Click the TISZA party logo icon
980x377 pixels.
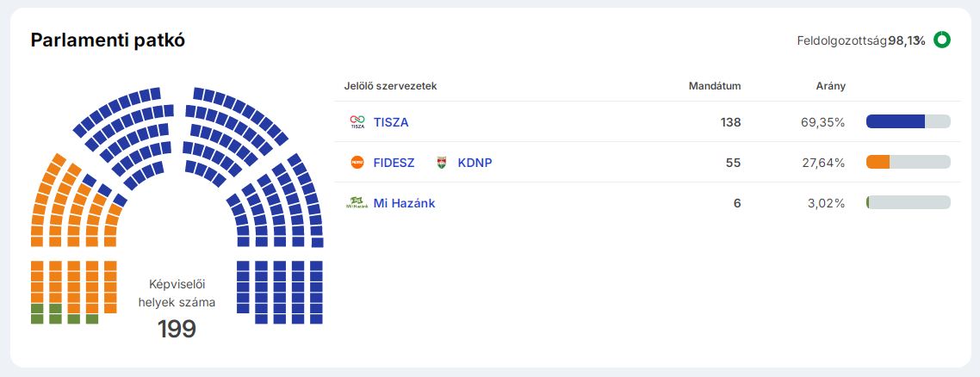pyautogui.click(x=357, y=122)
